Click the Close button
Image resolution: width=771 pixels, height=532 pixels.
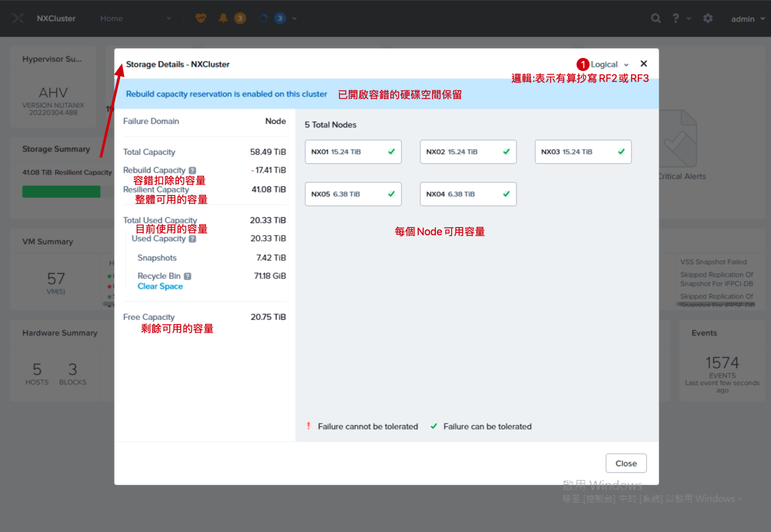(x=626, y=463)
